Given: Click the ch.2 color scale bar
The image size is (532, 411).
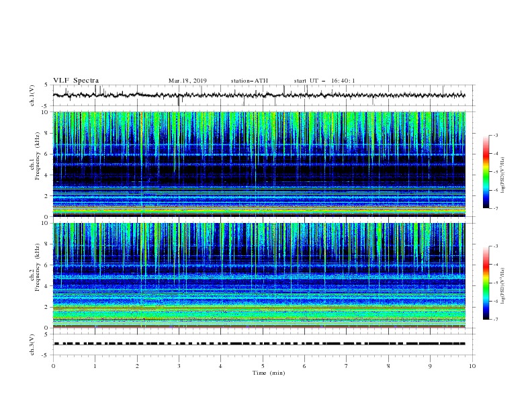Looking at the screenshot, I should (486, 283).
